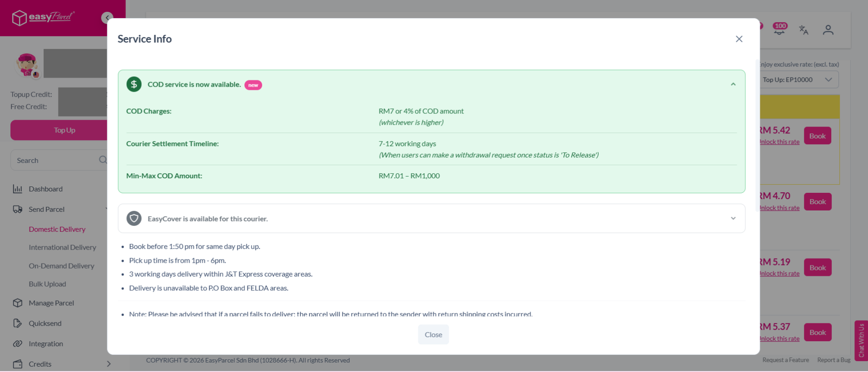Click the Report a Bug link

click(834, 360)
